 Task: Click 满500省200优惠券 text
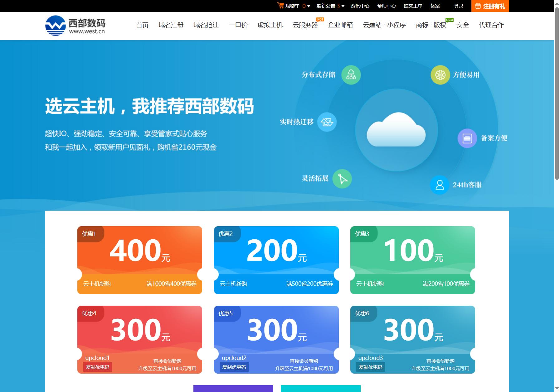309,284
